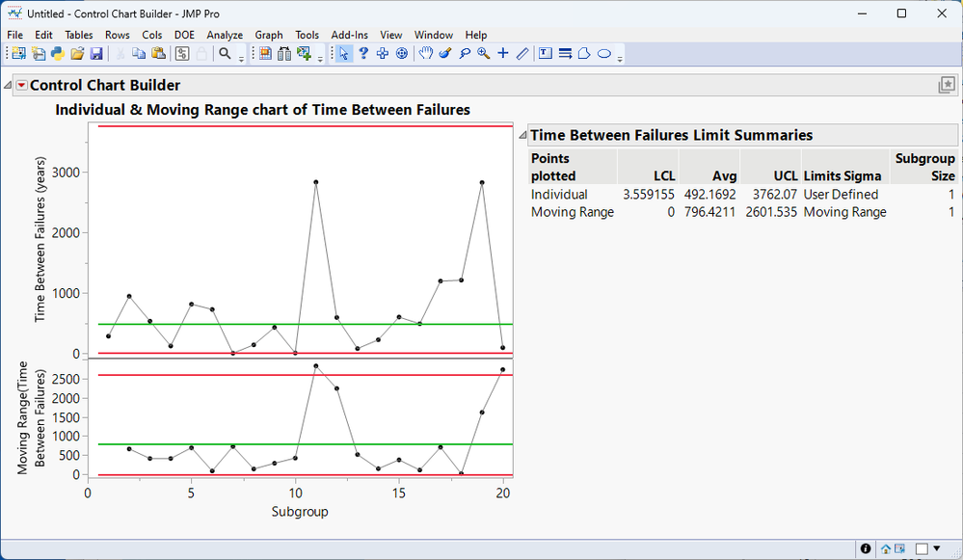Toggle the white checkbox in status bar

pyautogui.click(x=922, y=549)
